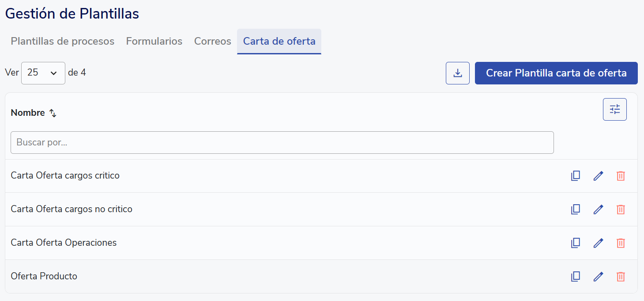Switch to Plantillas de procesos tab
The image size is (644, 301).
[x=63, y=42]
